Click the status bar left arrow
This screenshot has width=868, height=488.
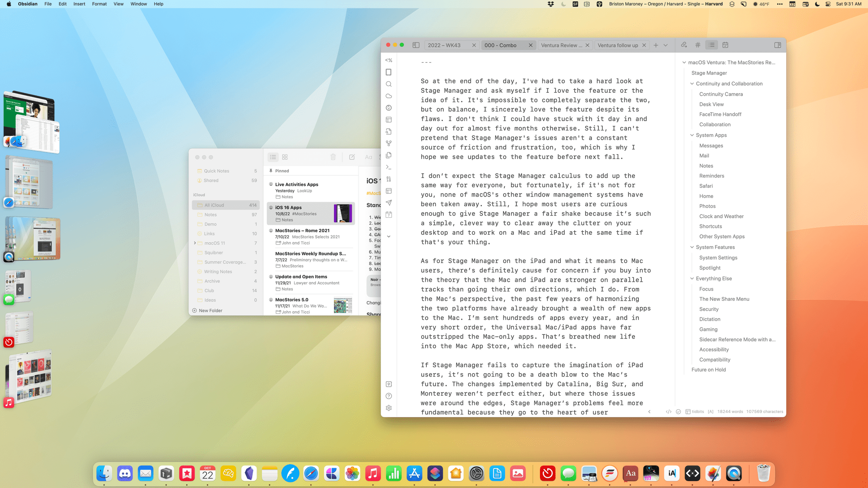(x=649, y=412)
